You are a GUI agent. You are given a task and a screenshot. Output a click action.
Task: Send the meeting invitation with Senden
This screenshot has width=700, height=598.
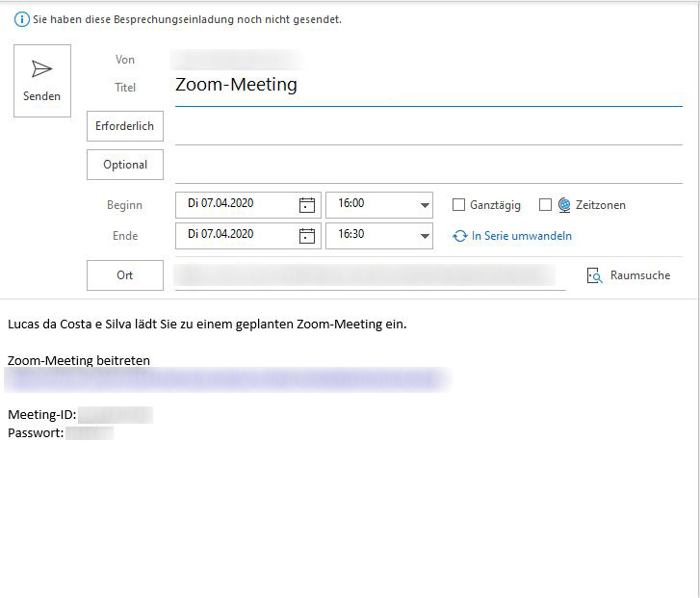click(42, 81)
